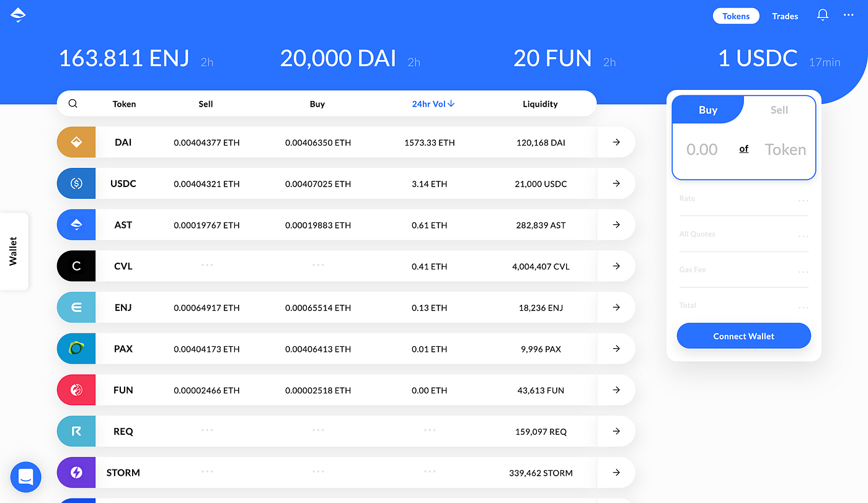Click the 159,097 REQ liquidity value
This screenshot has height=503, width=868.
point(541,431)
